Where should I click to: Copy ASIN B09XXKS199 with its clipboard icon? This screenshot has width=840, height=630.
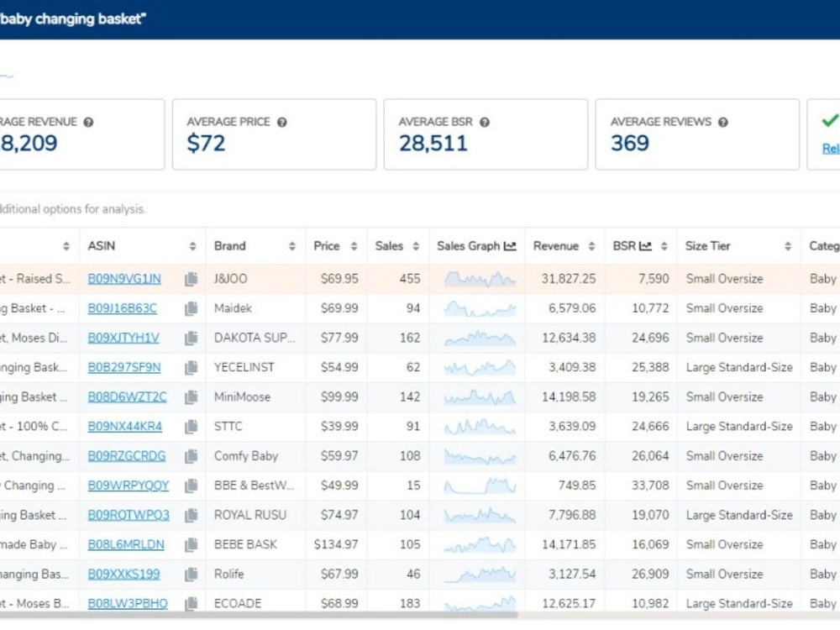[192, 575]
